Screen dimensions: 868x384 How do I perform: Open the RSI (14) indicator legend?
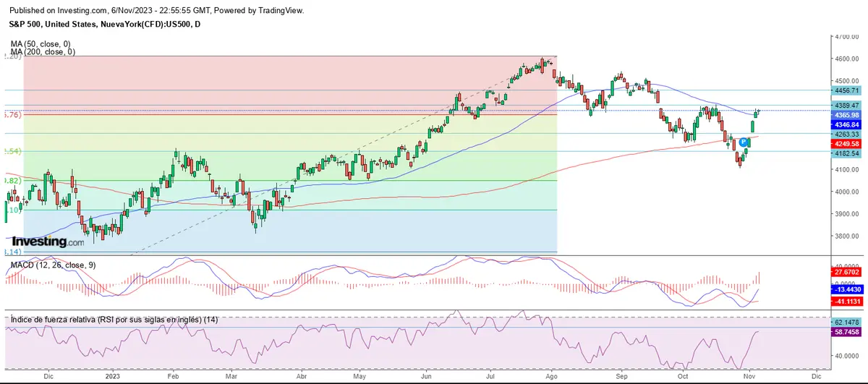pyautogui.click(x=102, y=320)
